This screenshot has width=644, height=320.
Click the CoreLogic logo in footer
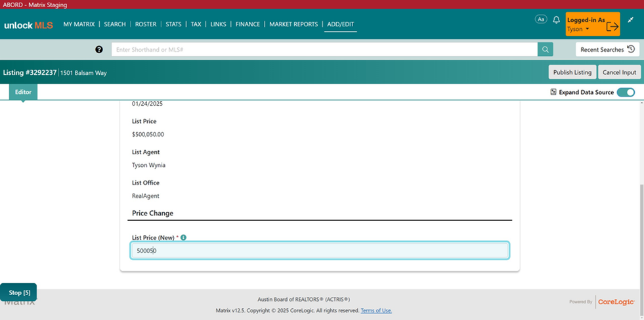[616, 302]
